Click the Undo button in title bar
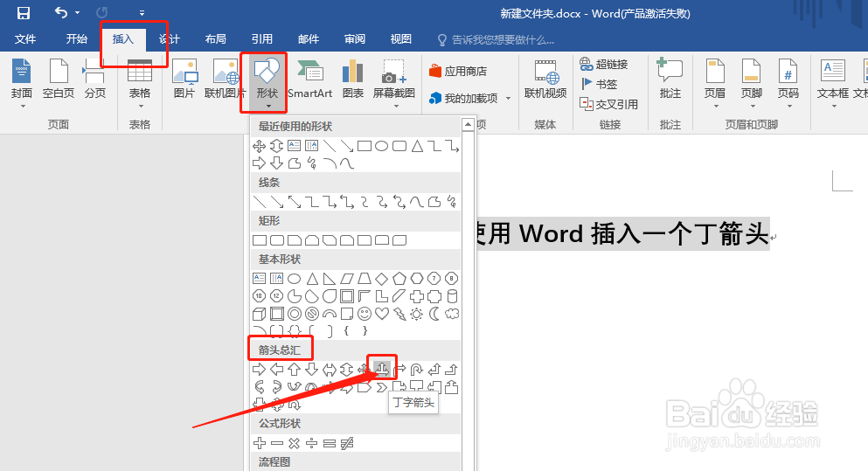The height and width of the screenshot is (471, 868). [x=61, y=12]
